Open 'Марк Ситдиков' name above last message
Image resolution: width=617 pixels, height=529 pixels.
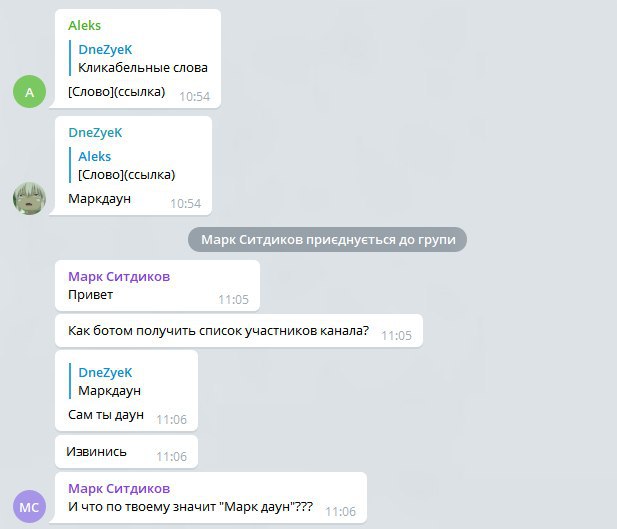(119, 488)
